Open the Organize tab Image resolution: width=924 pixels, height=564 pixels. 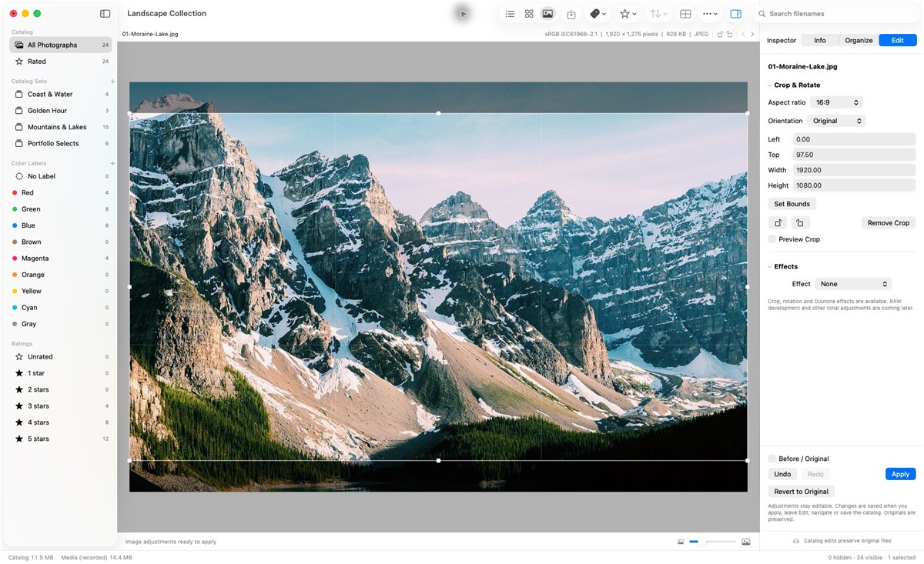tap(859, 40)
